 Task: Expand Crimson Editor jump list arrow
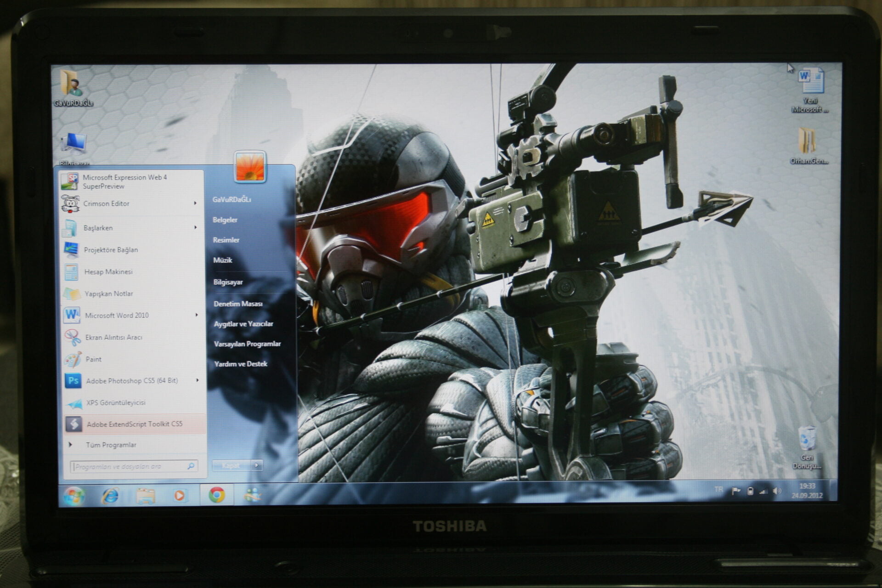click(x=195, y=203)
